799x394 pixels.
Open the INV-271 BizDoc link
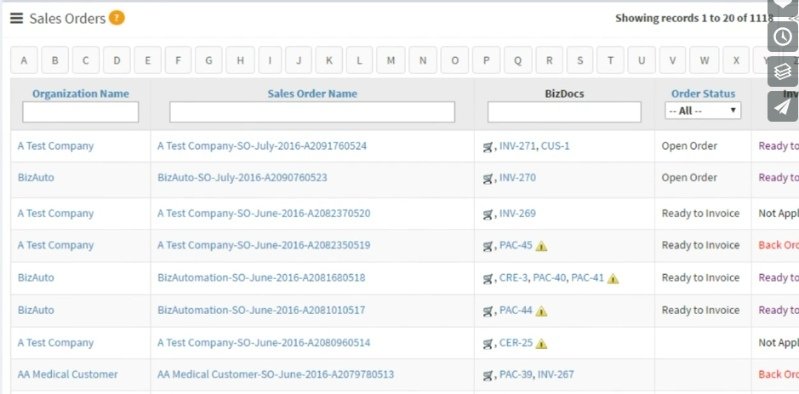517,146
